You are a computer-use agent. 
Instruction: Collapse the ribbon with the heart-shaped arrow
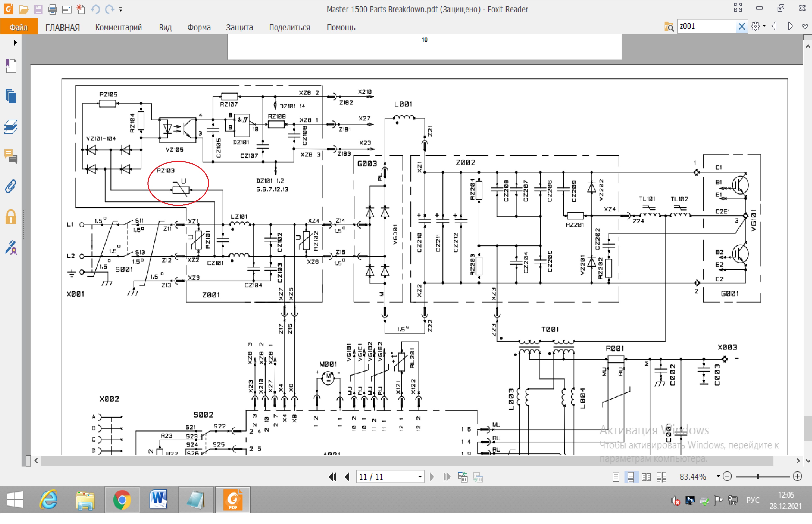[805, 27]
